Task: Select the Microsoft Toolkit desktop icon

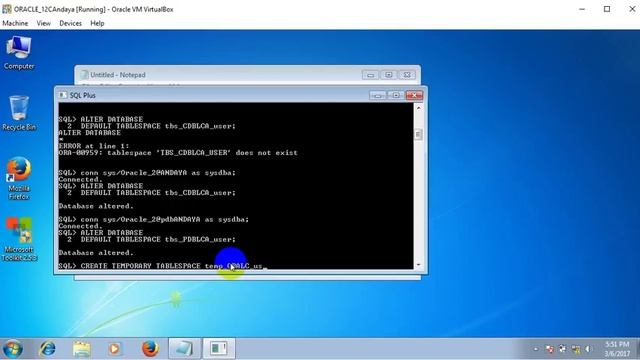Action: point(19,239)
